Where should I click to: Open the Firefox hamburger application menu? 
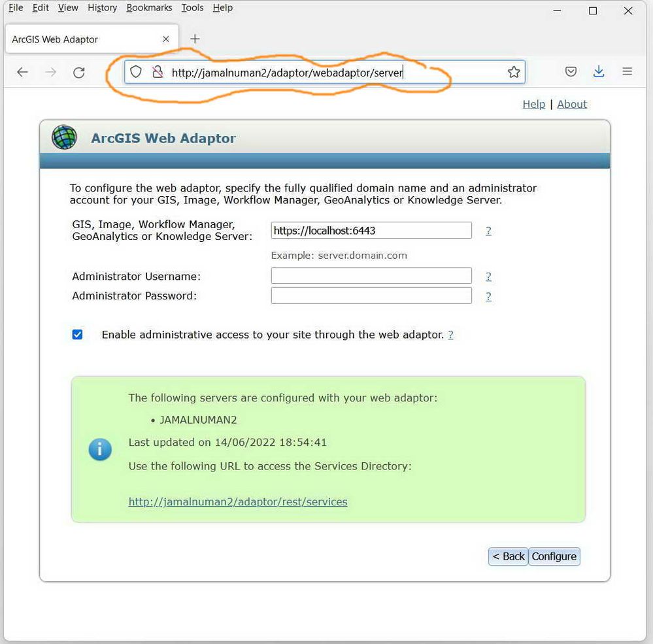coord(627,72)
